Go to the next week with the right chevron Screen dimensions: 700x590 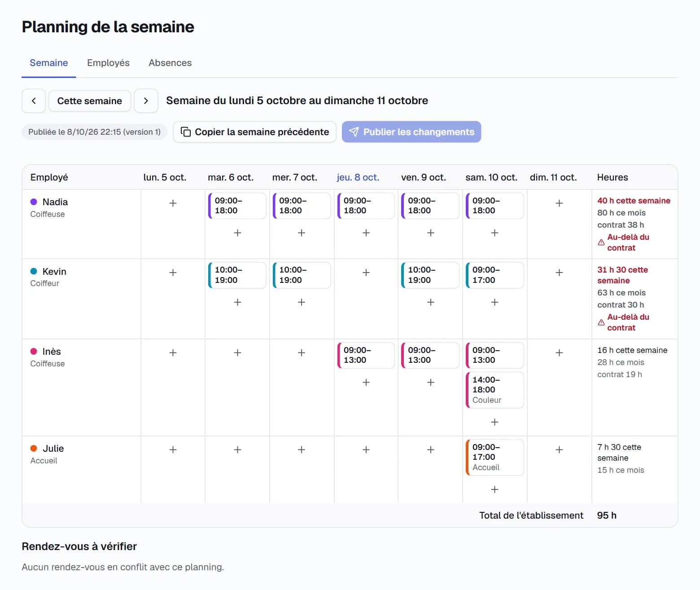(x=146, y=101)
